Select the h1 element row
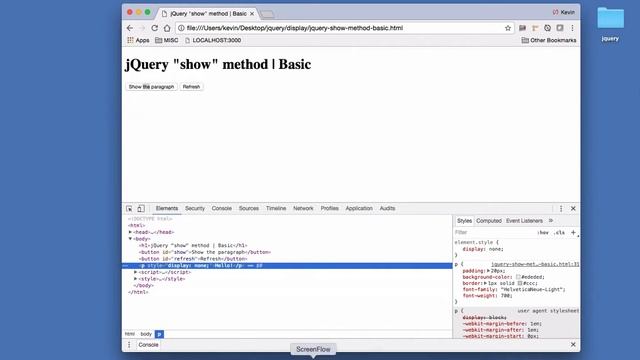Screen dimensions: 640x360 (287, 245)
